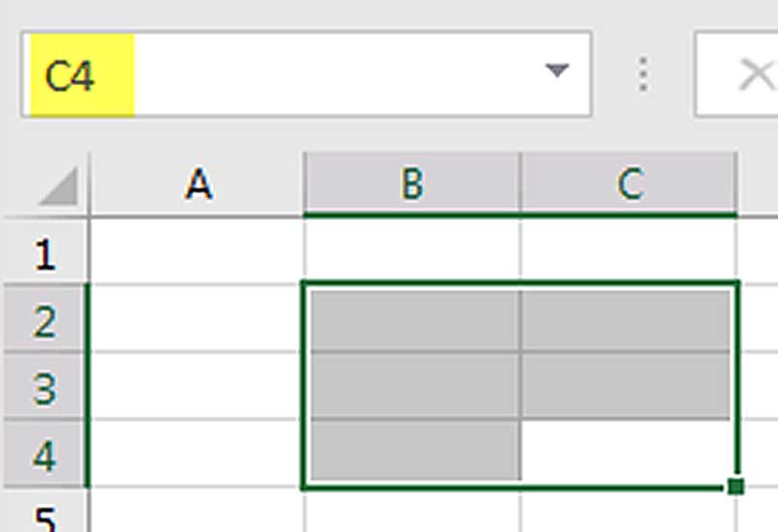This screenshot has width=778, height=532.
Task: Select column A header
Action: pos(198,184)
